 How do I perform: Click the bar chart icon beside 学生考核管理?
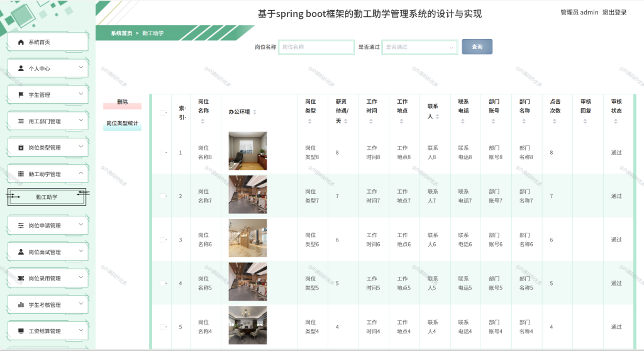pyautogui.click(x=21, y=304)
